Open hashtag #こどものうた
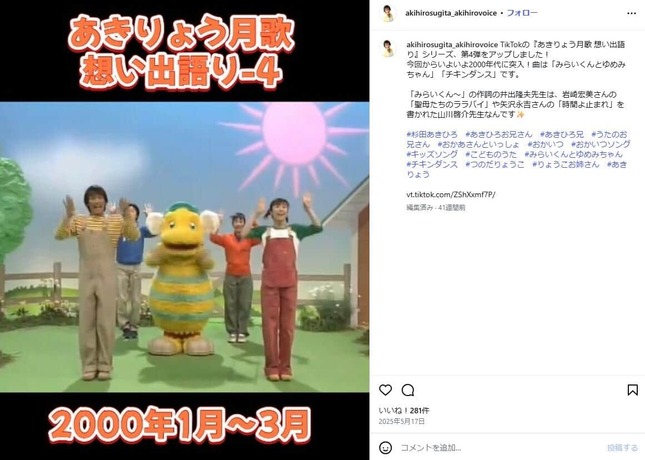 coord(491,154)
